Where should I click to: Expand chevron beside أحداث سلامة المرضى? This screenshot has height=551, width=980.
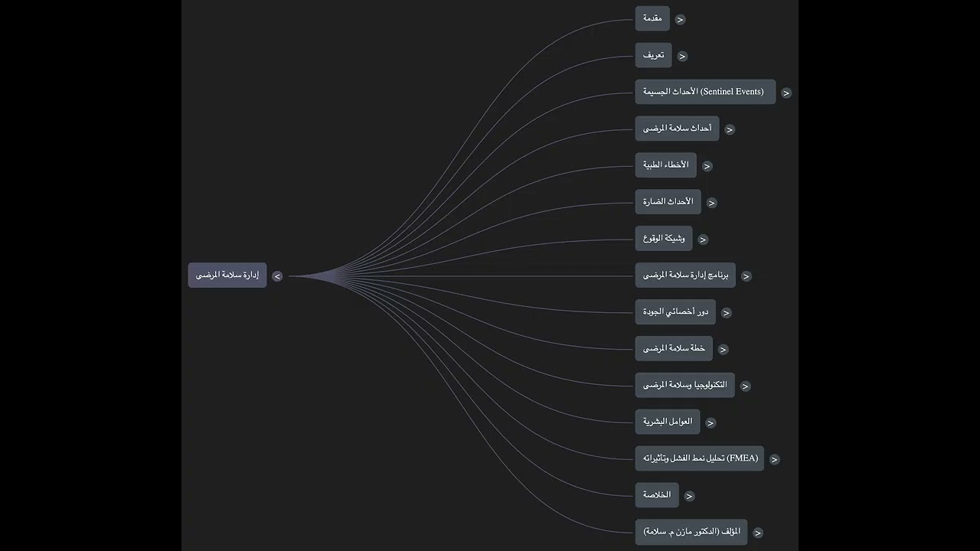click(x=730, y=130)
